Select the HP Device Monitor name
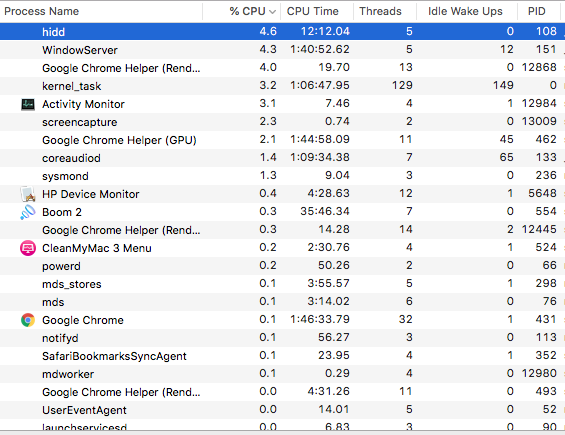The width and height of the screenshot is (565, 435). click(90, 194)
